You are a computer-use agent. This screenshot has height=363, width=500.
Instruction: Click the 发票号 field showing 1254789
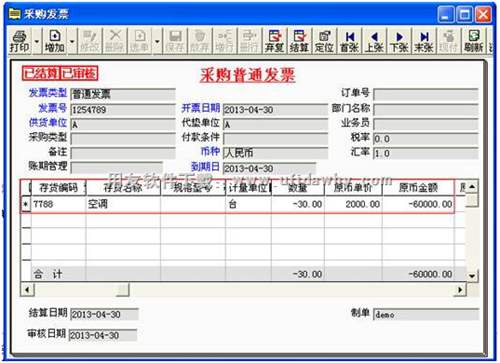(123, 110)
